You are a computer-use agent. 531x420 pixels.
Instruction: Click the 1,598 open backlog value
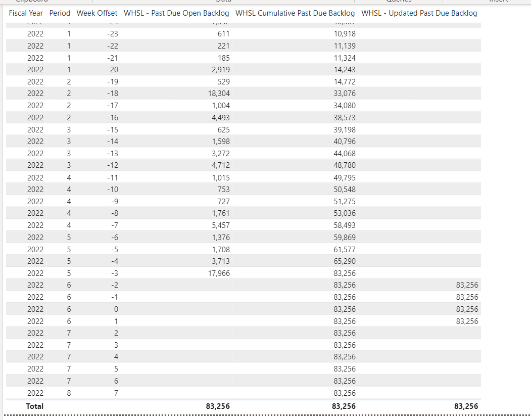(x=221, y=142)
